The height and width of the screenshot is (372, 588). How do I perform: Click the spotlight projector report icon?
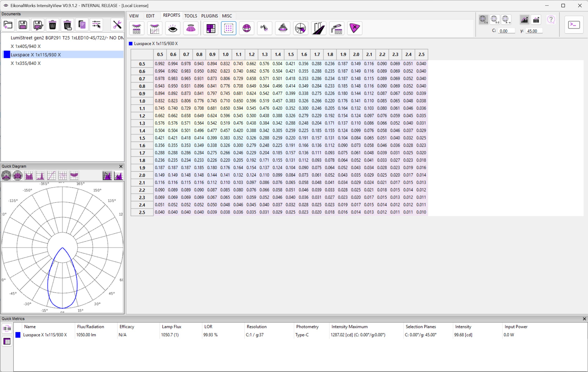tap(265, 28)
